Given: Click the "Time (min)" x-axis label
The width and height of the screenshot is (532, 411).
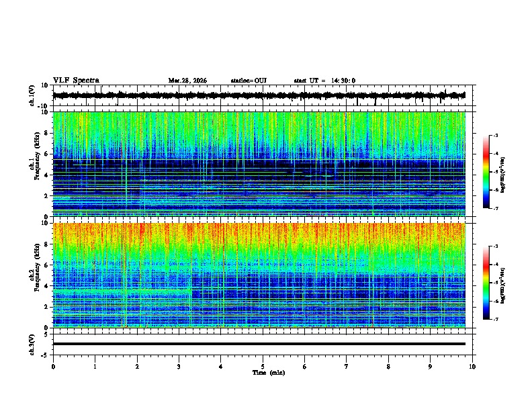Looking at the screenshot, I should point(269,373).
